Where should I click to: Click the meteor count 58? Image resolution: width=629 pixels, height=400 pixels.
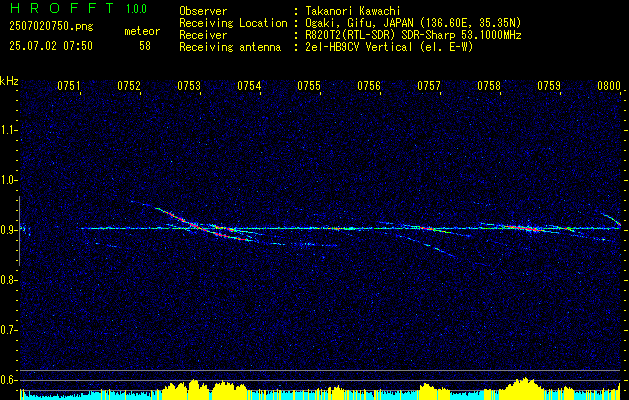145,46
